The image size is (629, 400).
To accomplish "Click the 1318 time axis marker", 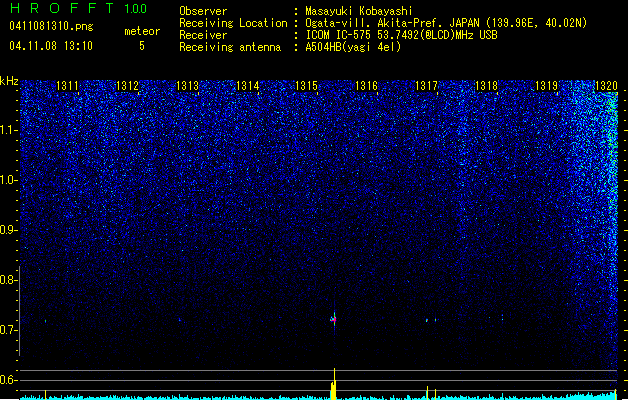I will pyautogui.click(x=486, y=86).
